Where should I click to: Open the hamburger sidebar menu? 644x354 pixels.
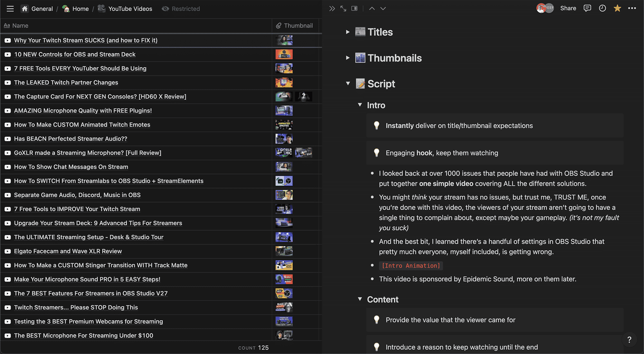pos(10,9)
